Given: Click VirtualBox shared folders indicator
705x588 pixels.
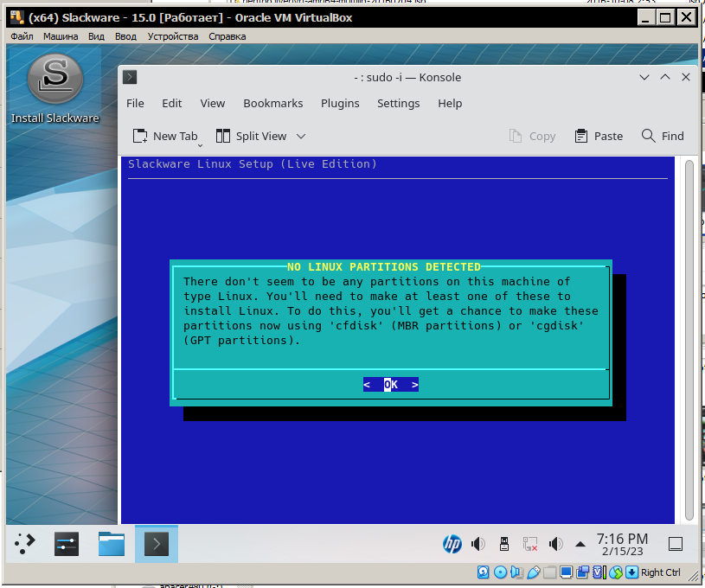Looking at the screenshot, I should point(550,572).
